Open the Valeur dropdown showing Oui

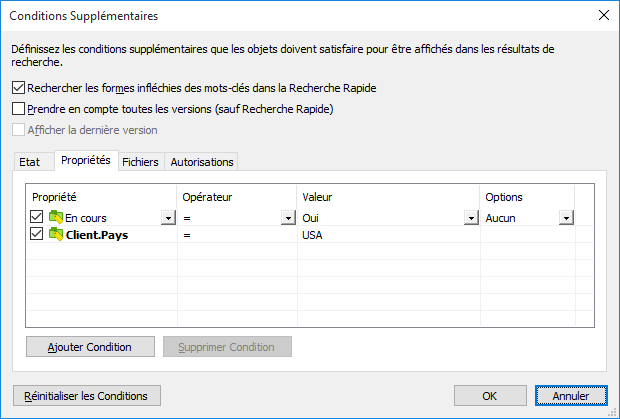tap(470, 218)
